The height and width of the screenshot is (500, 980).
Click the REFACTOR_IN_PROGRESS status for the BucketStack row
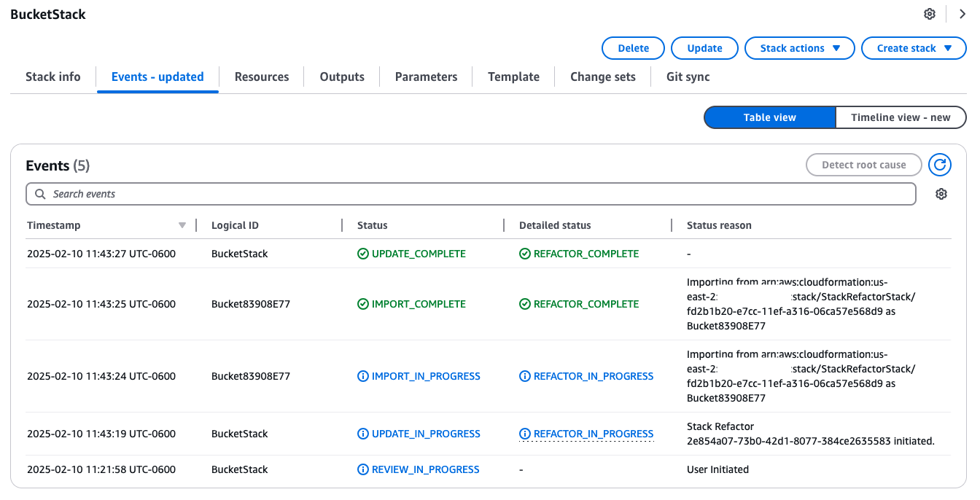pos(593,434)
